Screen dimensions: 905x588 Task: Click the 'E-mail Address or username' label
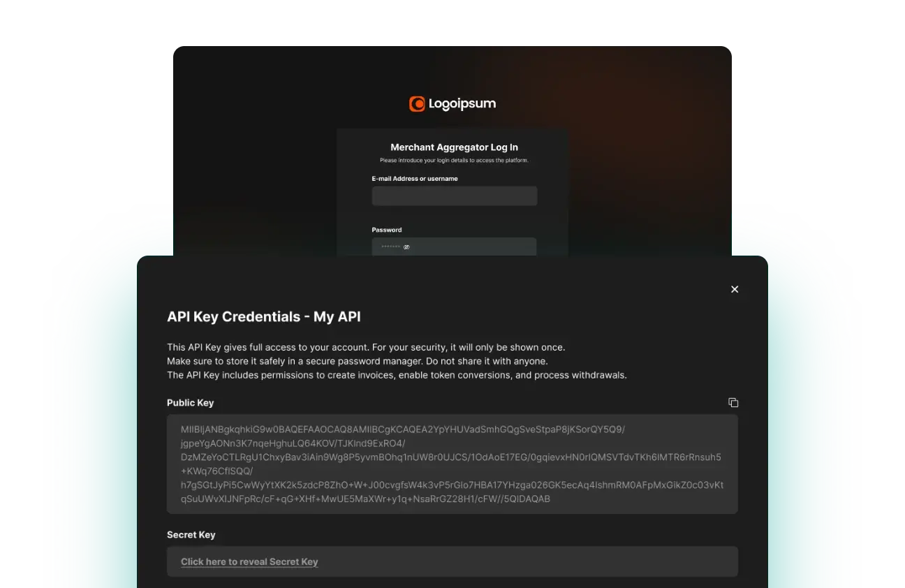[x=415, y=179]
